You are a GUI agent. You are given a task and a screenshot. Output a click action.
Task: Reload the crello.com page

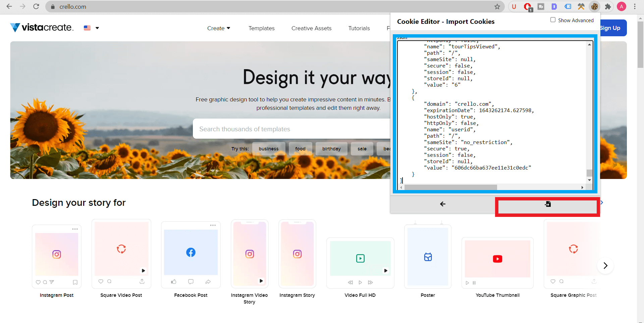[x=36, y=6]
